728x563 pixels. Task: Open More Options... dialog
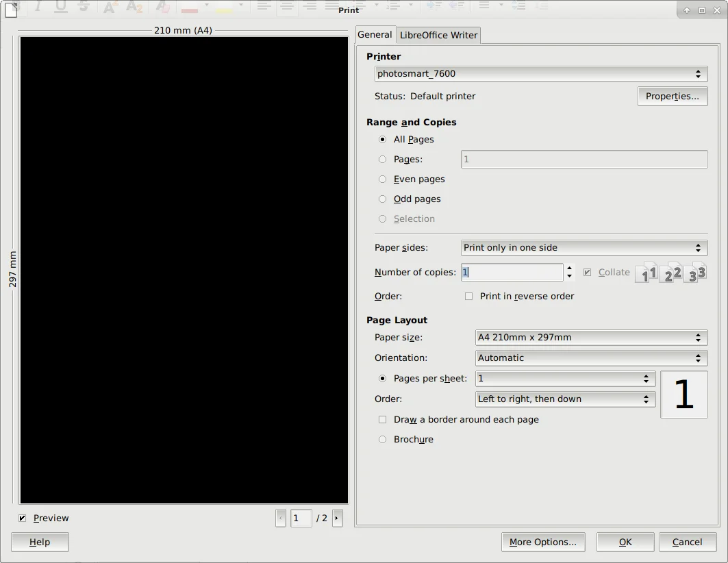(543, 542)
